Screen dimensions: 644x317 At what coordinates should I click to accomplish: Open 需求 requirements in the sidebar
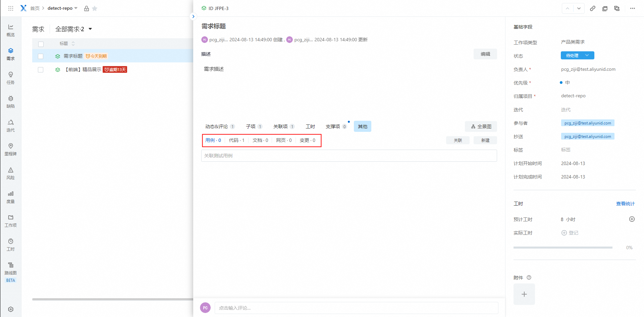tap(11, 54)
